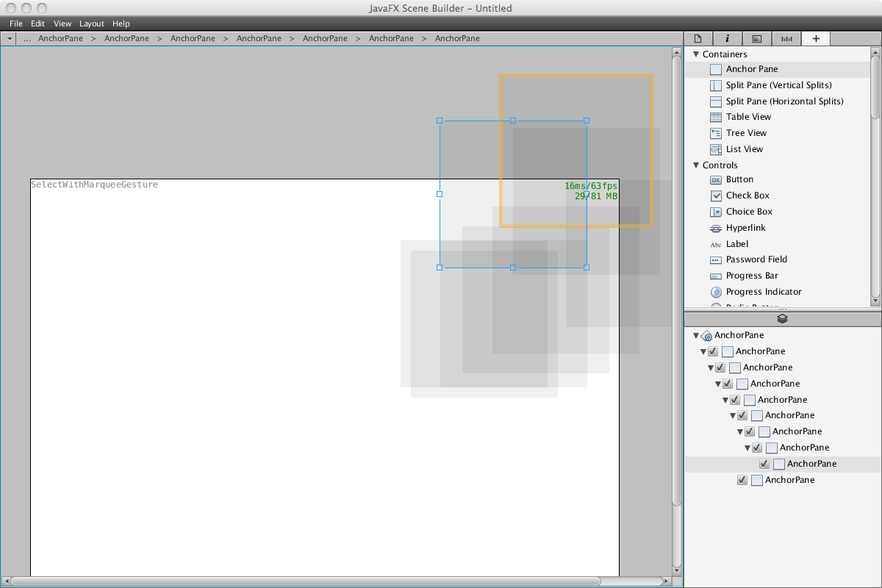Collapse the Controls section
The image size is (882, 588).
click(696, 165)
